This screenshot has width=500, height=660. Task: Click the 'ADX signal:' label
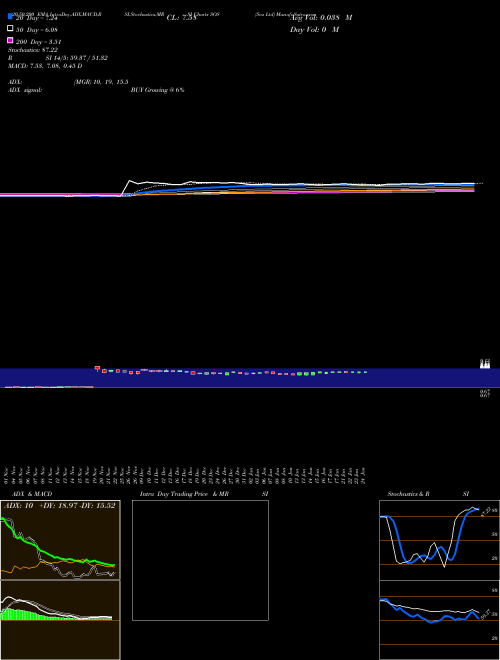tap(25, 90)
